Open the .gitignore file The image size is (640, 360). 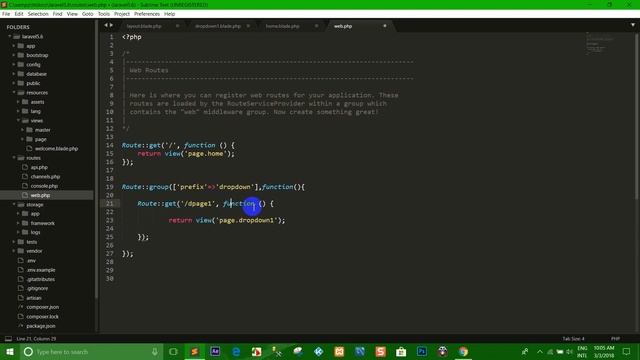[37, 289]
